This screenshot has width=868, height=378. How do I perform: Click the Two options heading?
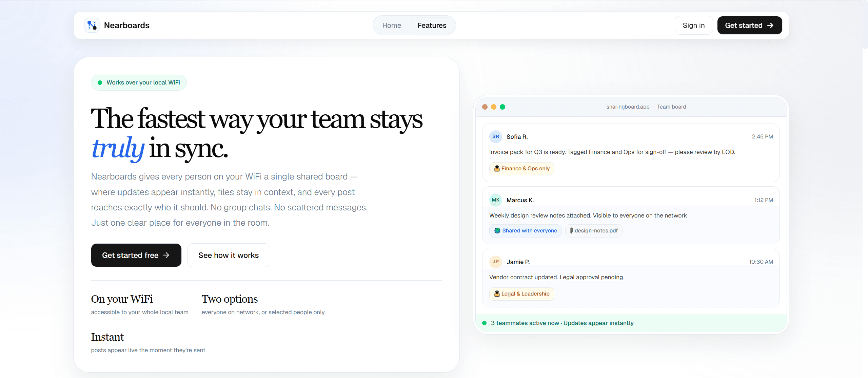coord(230,299)
